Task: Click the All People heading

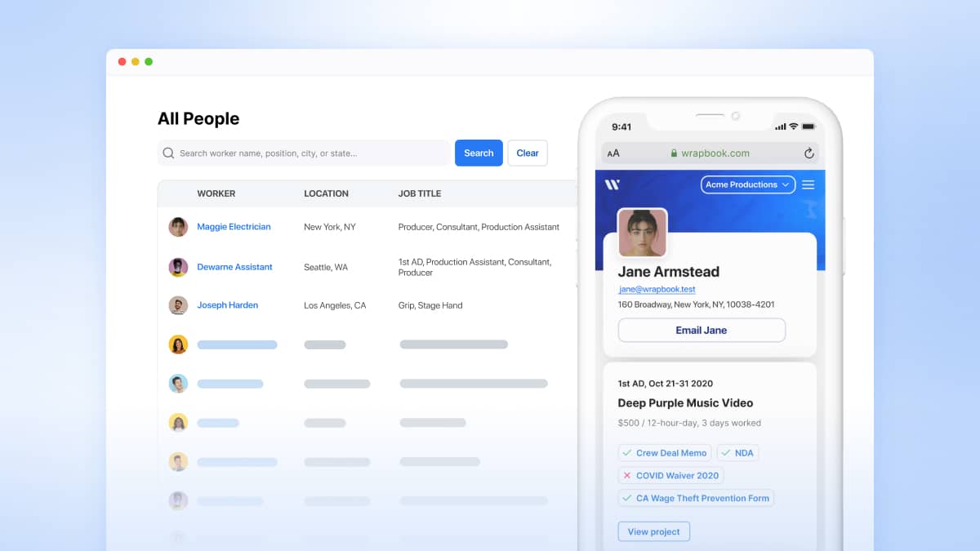Action: 198,118
